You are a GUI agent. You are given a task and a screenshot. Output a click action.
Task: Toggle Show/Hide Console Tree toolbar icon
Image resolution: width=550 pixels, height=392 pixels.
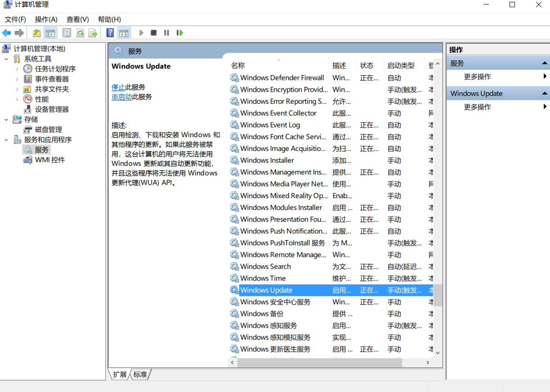point(50,33)
